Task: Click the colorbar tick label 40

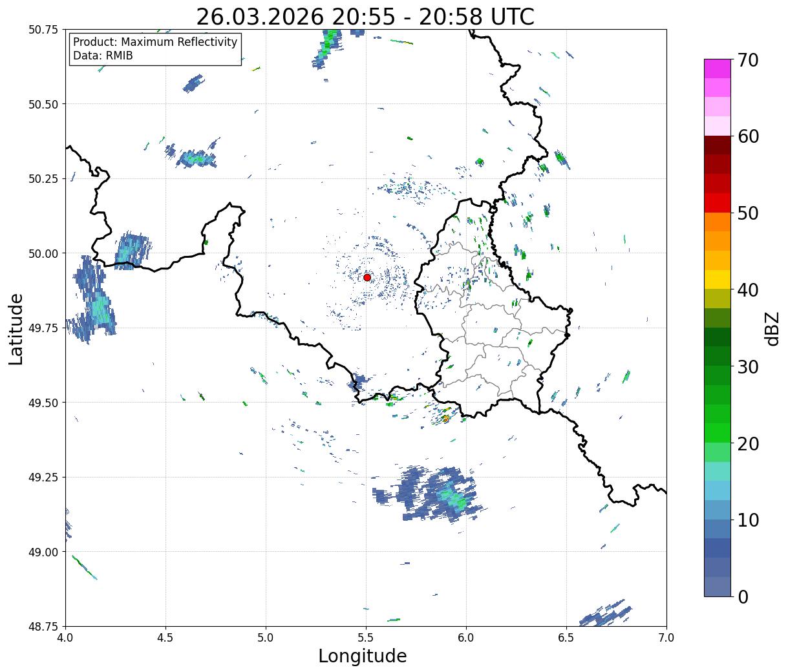Action: (747, 290)
